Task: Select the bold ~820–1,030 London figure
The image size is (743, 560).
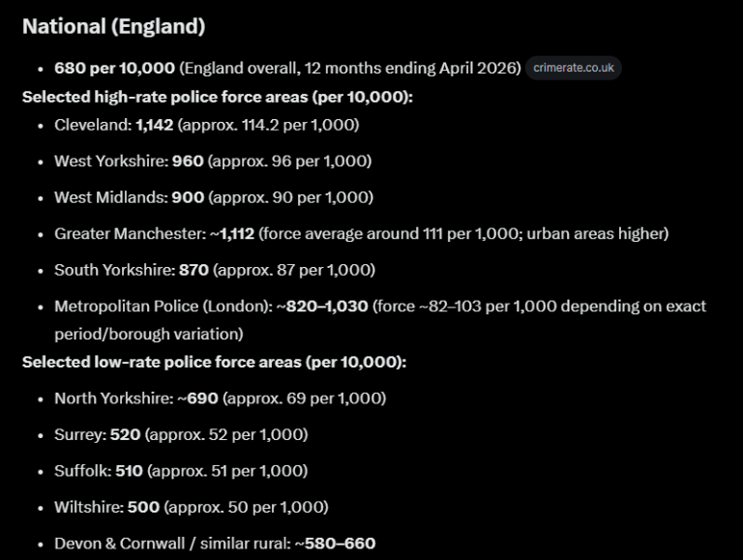Action: (x=322, y=307)
